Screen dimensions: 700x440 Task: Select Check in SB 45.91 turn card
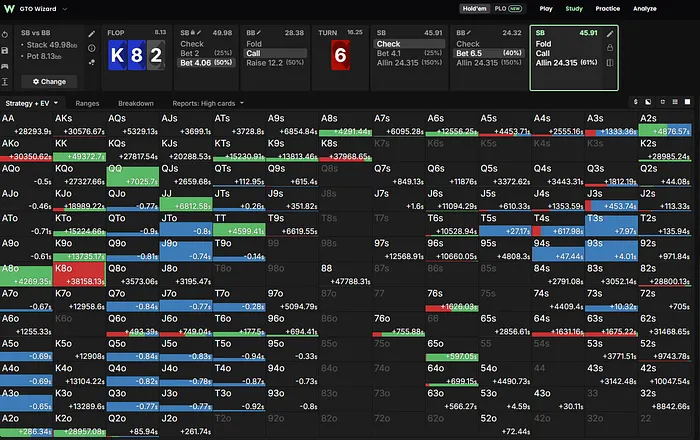tap(409, 44)
